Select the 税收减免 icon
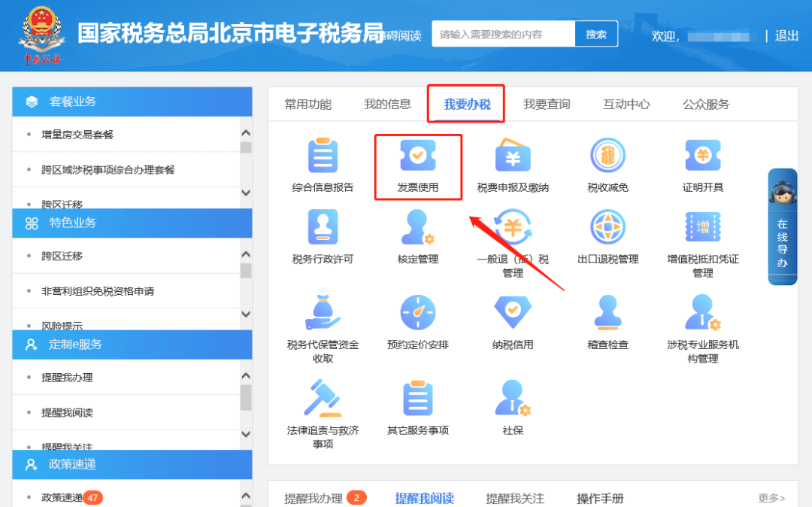Viewport: 812px width, 507px height. click(607, 156)
